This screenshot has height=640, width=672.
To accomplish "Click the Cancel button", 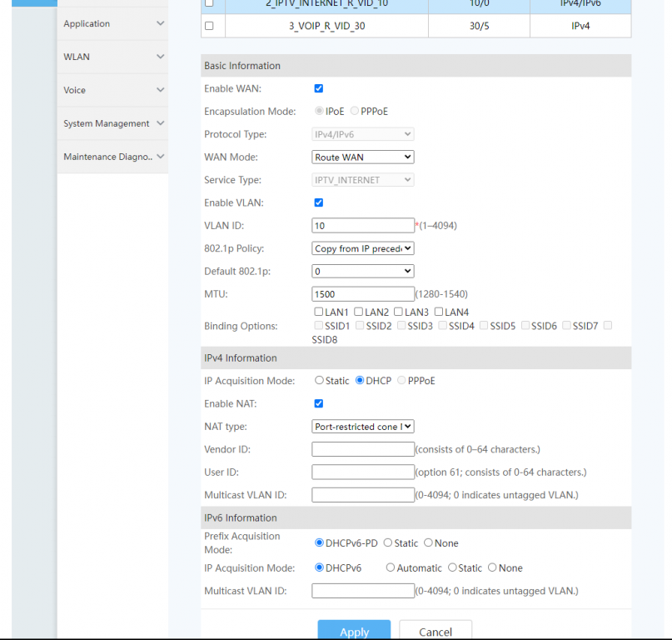I will [x=436, y=631].
